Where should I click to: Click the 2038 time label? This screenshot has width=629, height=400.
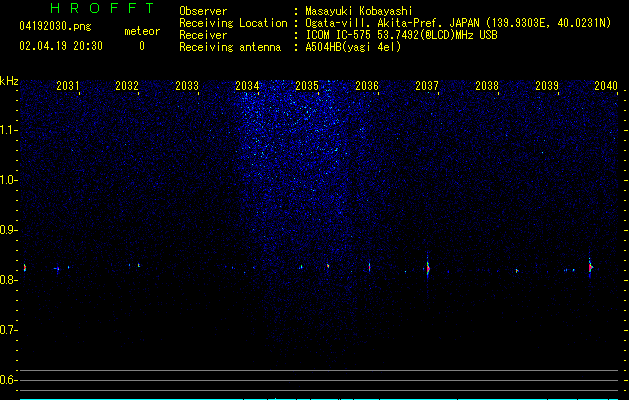point(487,86)
